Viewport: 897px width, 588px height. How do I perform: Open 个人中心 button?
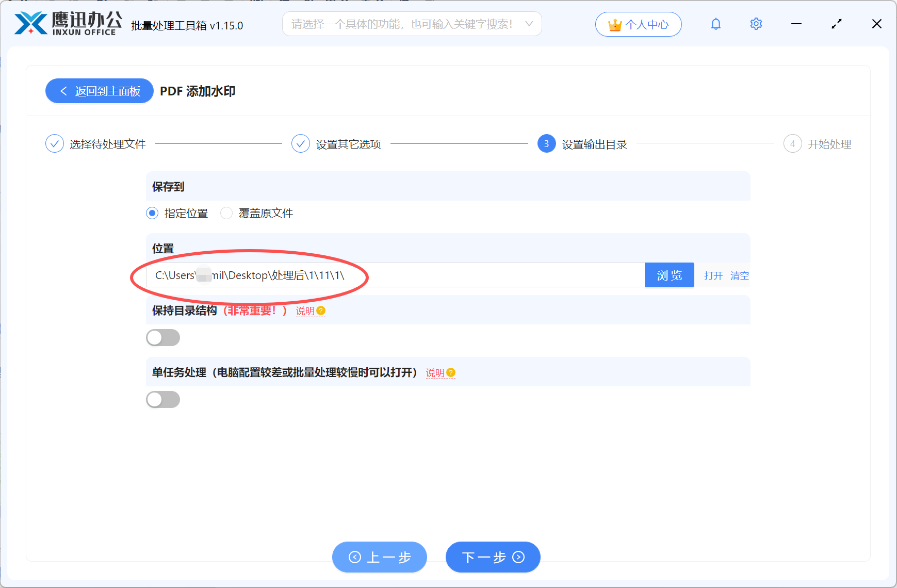point(639,24)
